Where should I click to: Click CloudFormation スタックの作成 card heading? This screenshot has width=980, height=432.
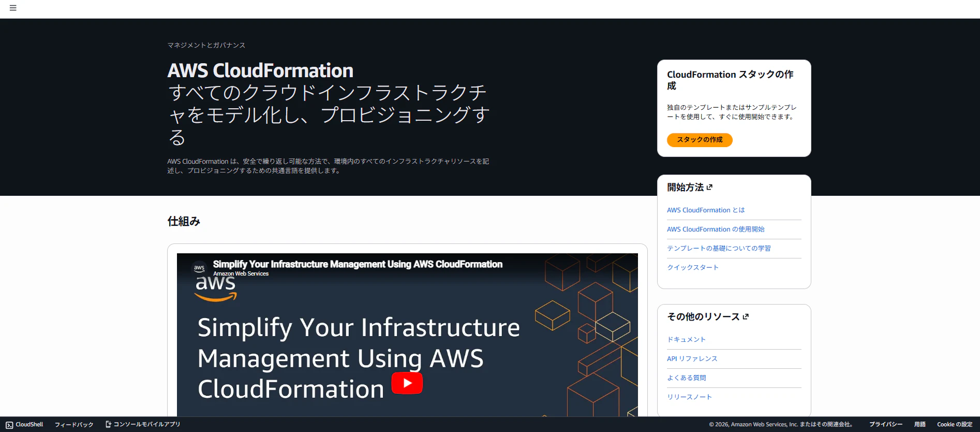click(x=730, y=80)
